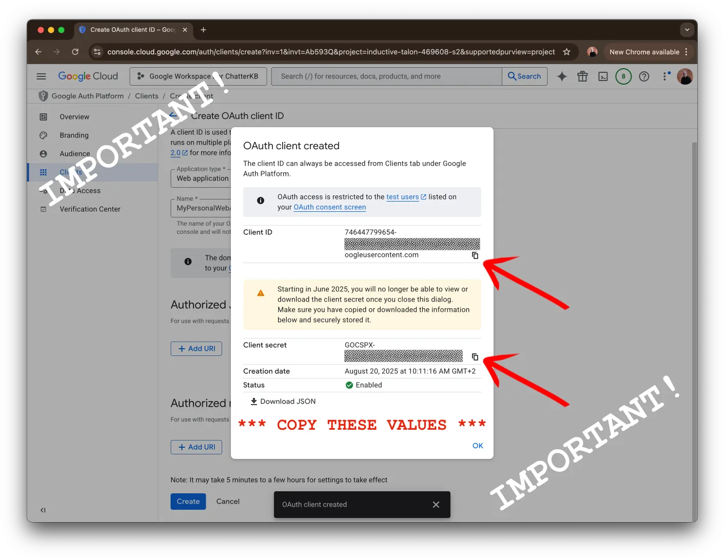This screenshot has height=560, width=728.
Task: View site information next to the URL
Action: point(97,52)
